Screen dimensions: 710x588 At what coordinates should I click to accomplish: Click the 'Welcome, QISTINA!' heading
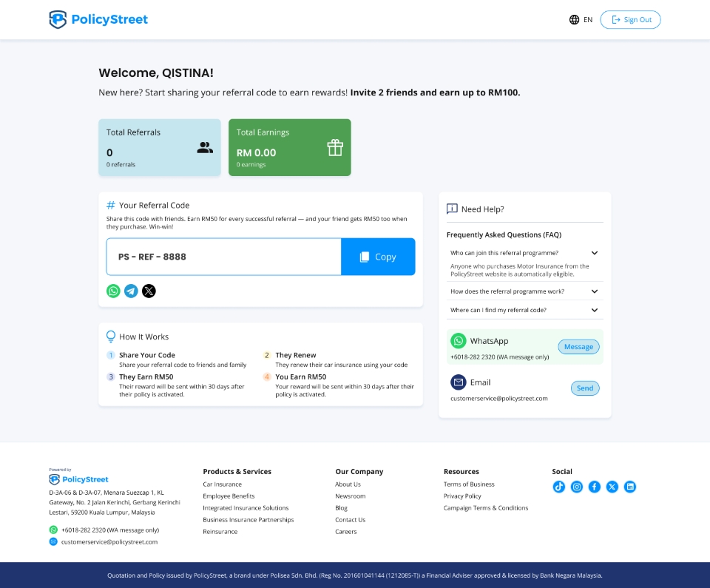(156, 72)
